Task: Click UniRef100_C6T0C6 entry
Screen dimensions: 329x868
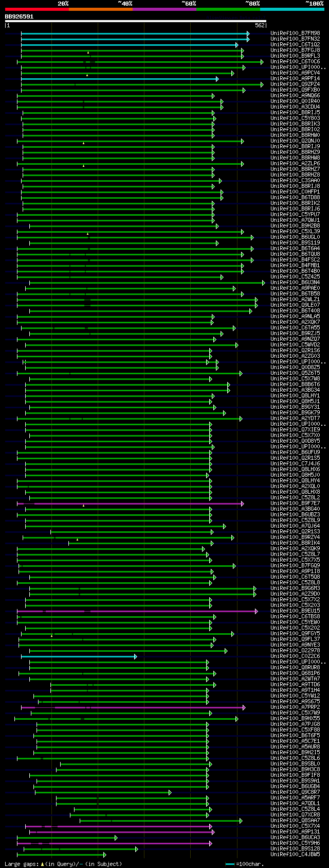Action: (295, 62)
